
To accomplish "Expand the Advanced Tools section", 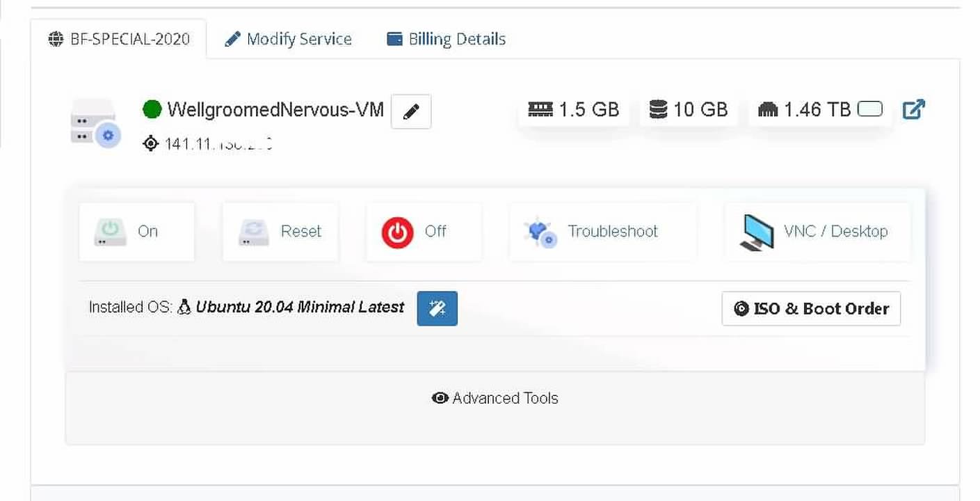I will (x=495, y=398).
